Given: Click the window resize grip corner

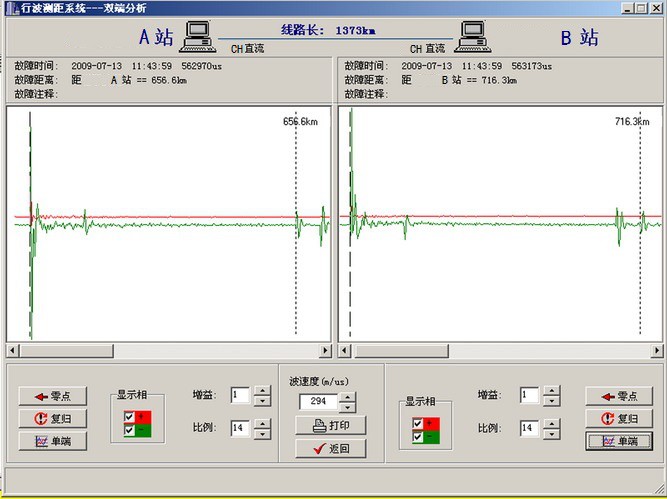Looking at the screenshot, I should tap(660, 487).
